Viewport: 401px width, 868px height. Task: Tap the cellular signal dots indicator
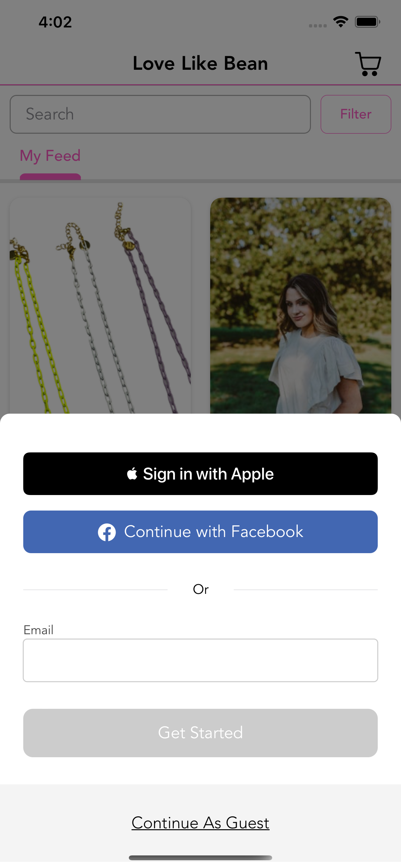click(318, 26)
